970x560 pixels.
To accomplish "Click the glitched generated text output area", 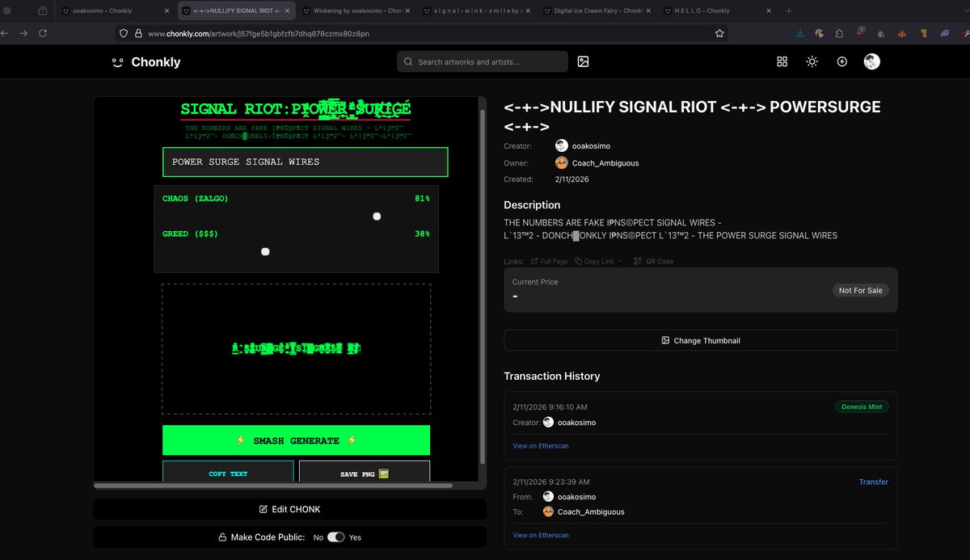I will (296, 348).
